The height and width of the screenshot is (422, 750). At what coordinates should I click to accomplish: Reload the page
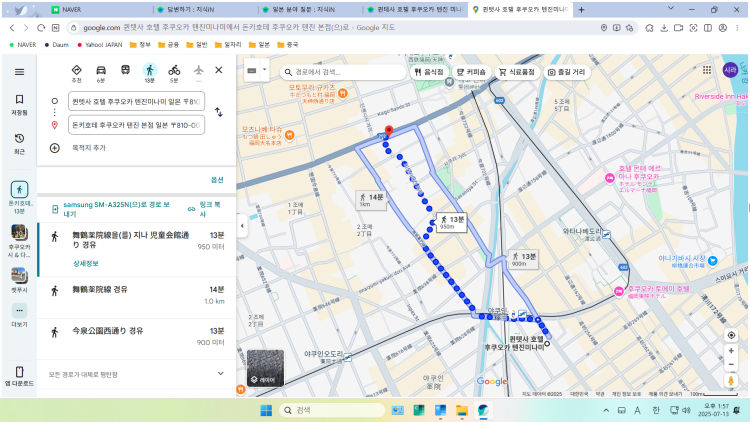pos(41,28)
